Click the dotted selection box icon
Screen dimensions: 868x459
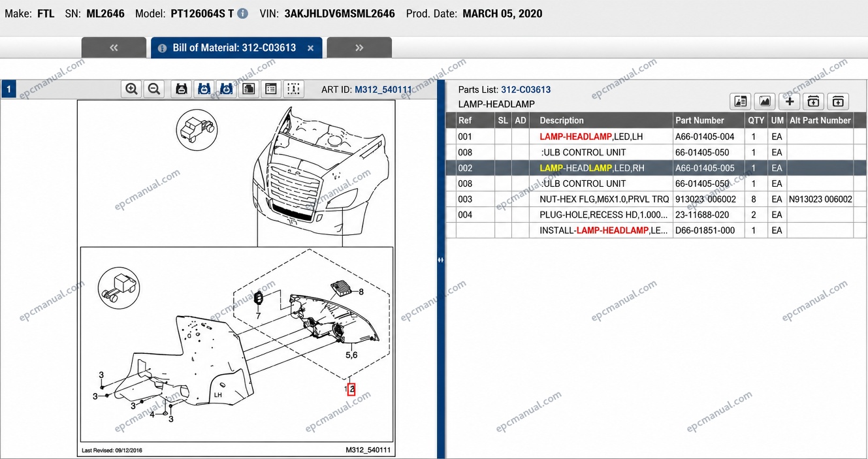tap(294, 89)
